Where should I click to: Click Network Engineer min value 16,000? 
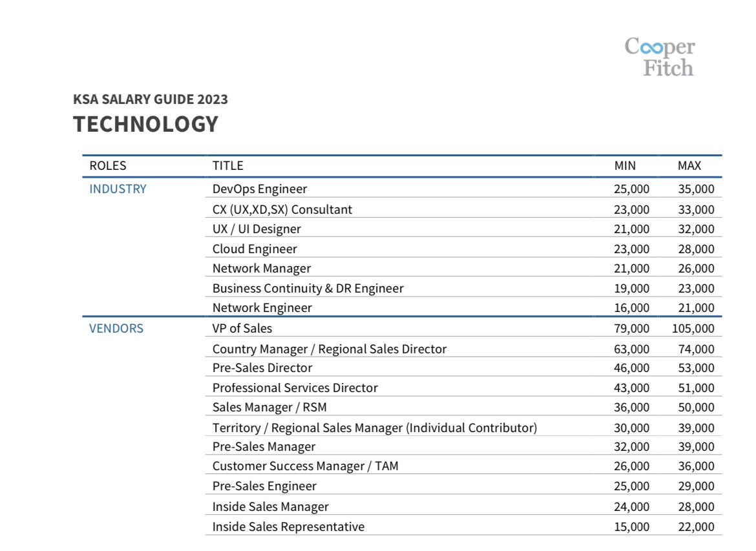coord(631,307)
